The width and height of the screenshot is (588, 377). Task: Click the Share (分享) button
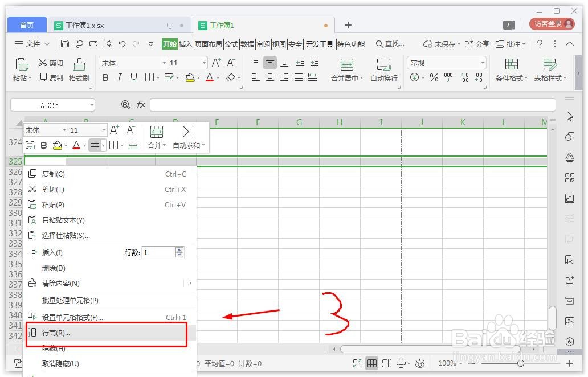pos(477,44)
